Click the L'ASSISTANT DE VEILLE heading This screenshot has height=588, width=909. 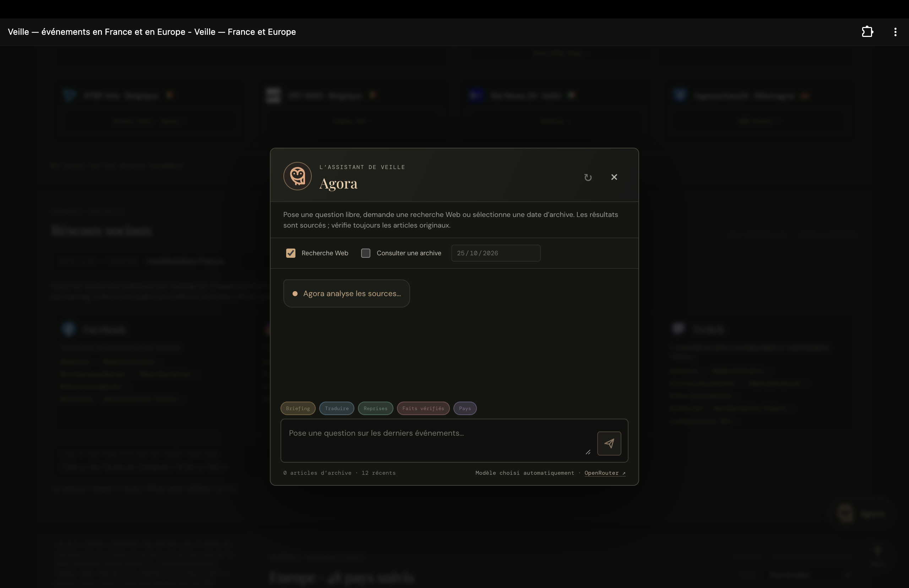pos(362,167)
